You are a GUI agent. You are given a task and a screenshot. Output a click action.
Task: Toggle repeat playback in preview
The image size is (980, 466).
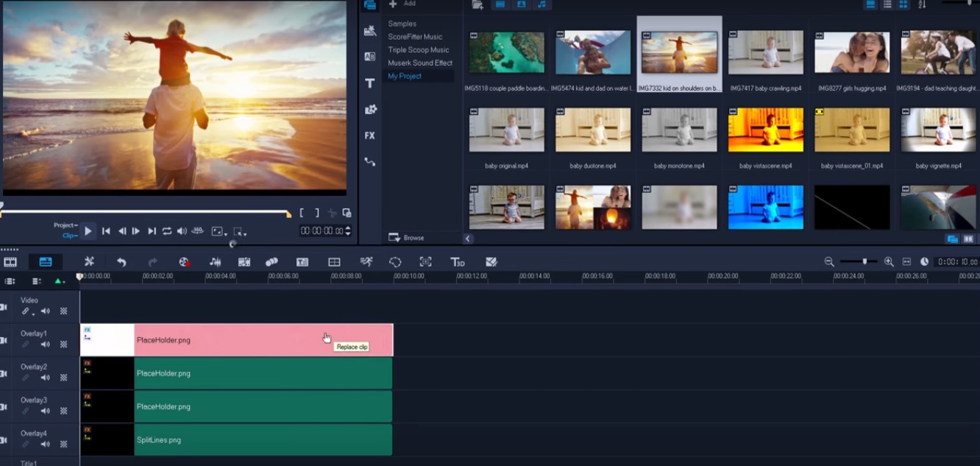tap(167, 231)
